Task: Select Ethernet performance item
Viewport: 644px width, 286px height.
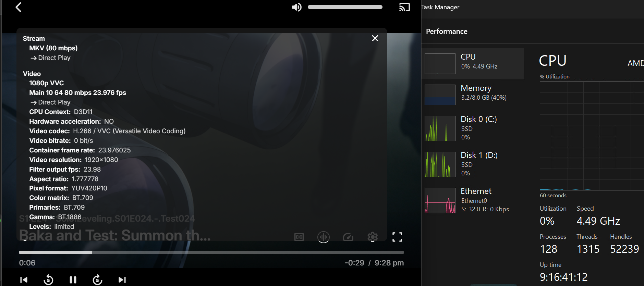Action: [x=473, y=200]
